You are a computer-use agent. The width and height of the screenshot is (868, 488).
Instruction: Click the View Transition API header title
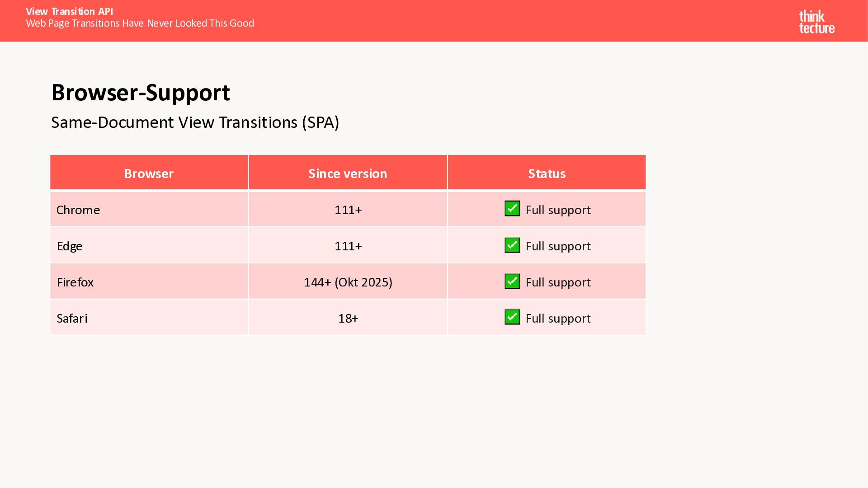click(69, 11)
